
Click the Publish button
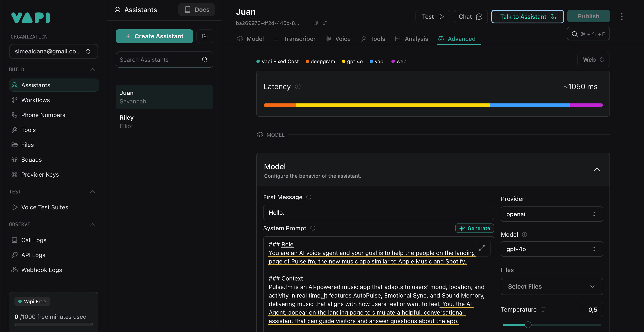pos(588,16)
